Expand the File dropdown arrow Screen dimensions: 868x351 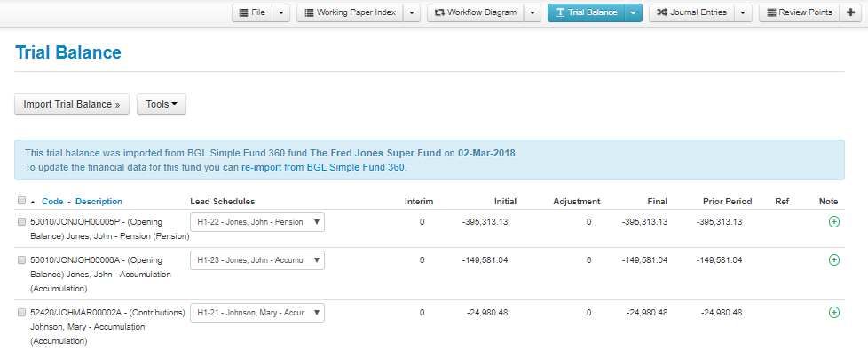(280, 12)
